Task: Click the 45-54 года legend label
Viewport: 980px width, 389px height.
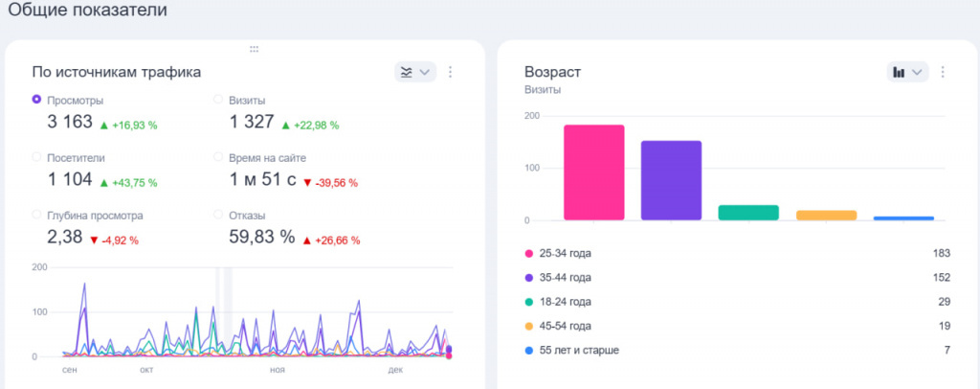Action: tap(565, 326)
